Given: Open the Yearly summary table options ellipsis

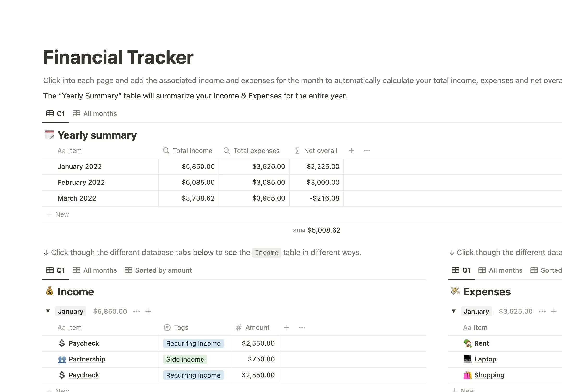Looking at the screenshot, I should pyautogui.click(x=367, y=151).
